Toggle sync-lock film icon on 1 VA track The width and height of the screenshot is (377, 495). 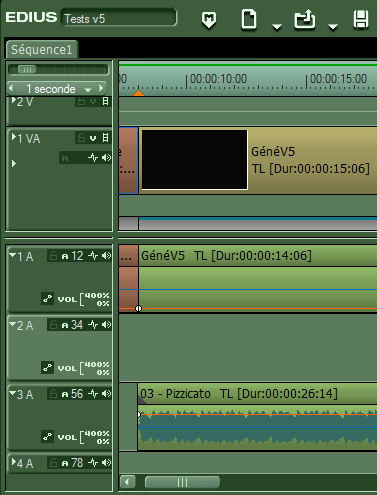(105, 137)
